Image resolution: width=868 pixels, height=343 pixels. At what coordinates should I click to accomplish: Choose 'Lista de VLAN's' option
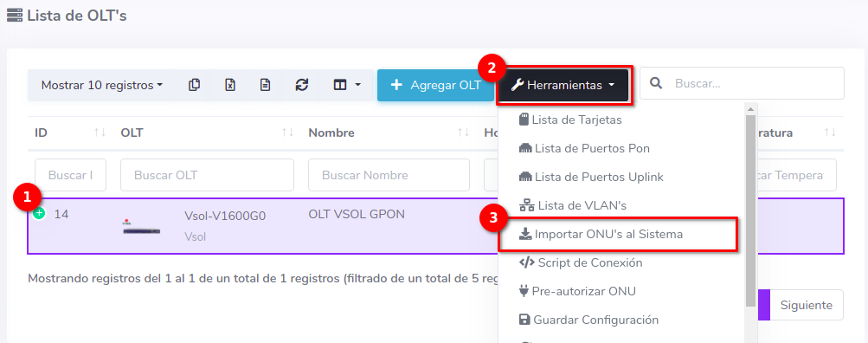point(572,205)
